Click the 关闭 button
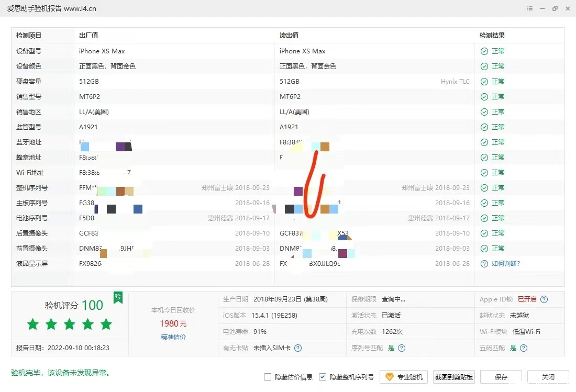 548,377
